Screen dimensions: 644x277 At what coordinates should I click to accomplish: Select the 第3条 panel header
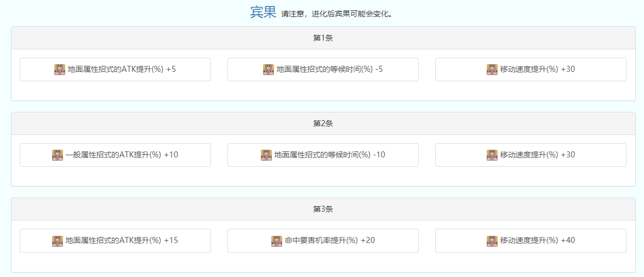[323, 210]
